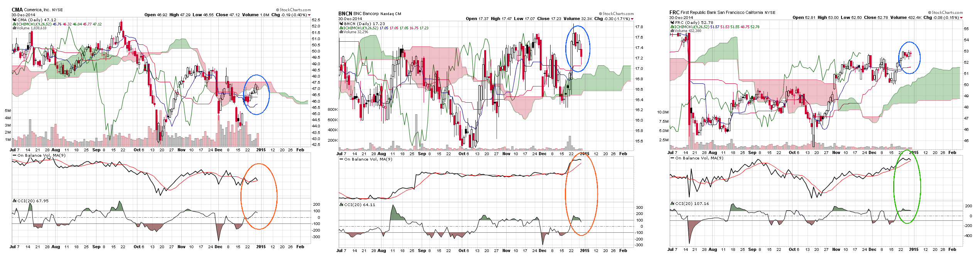980x264 pixels.
Task: Click ICHIMOKU(9,26,52) label in FRC chart
Action: point(692,27)
